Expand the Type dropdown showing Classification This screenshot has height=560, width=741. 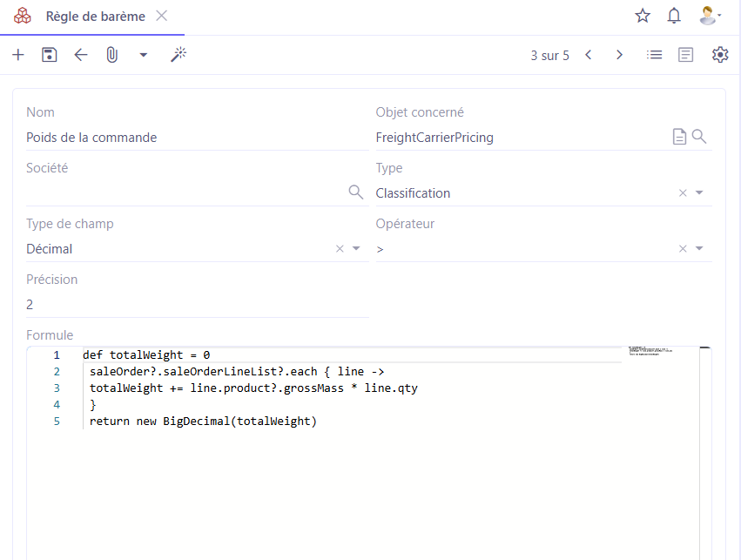tap(699, 193)
